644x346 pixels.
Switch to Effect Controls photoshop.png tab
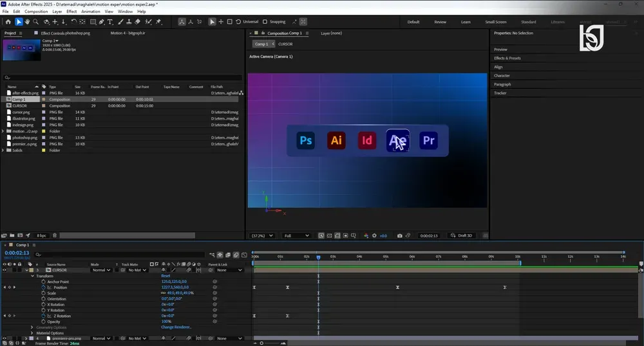tap(65, 33)
